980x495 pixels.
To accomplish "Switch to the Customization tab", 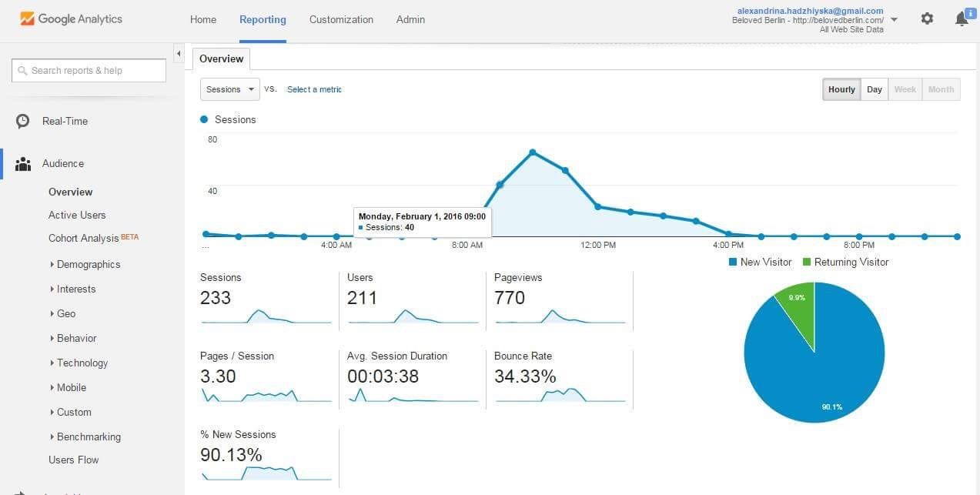I will [341, 20].
